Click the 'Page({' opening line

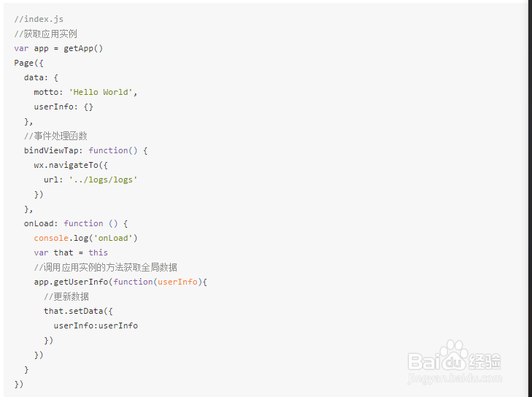[28, 63]
